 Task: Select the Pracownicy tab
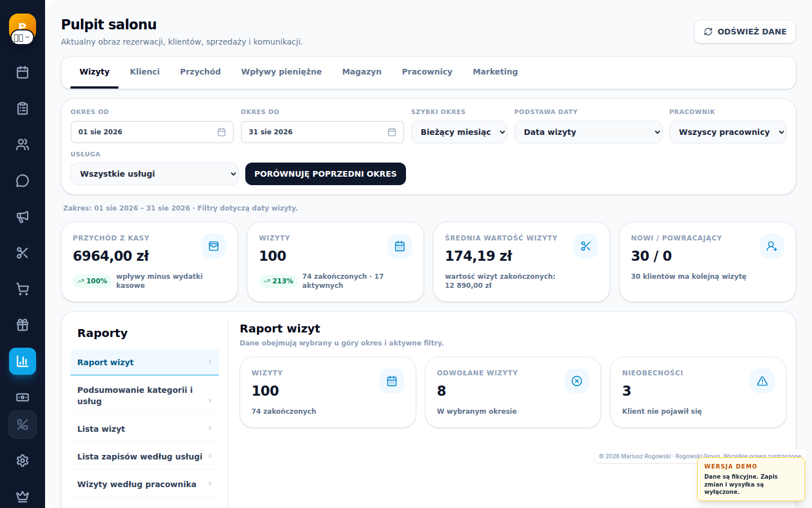coord(427,72)
